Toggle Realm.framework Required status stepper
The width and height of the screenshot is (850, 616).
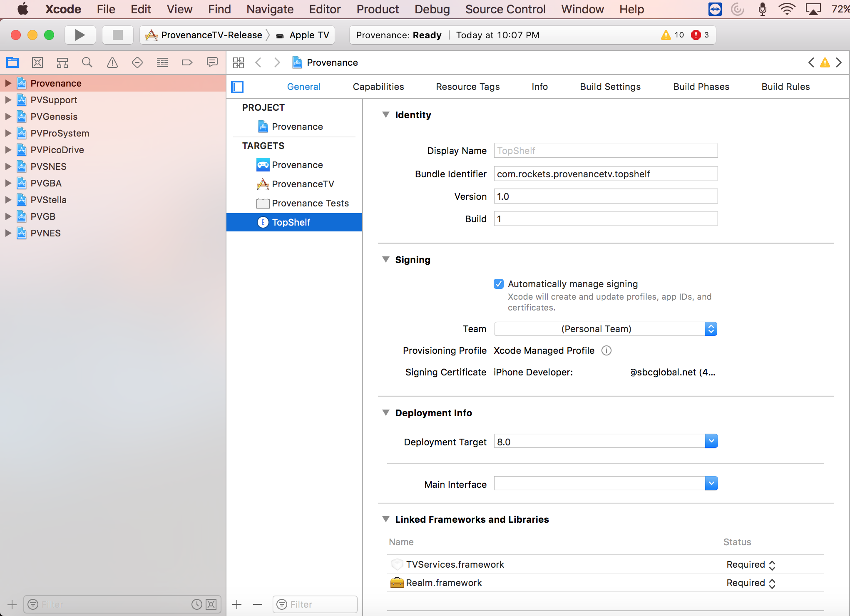pos(772,583)
